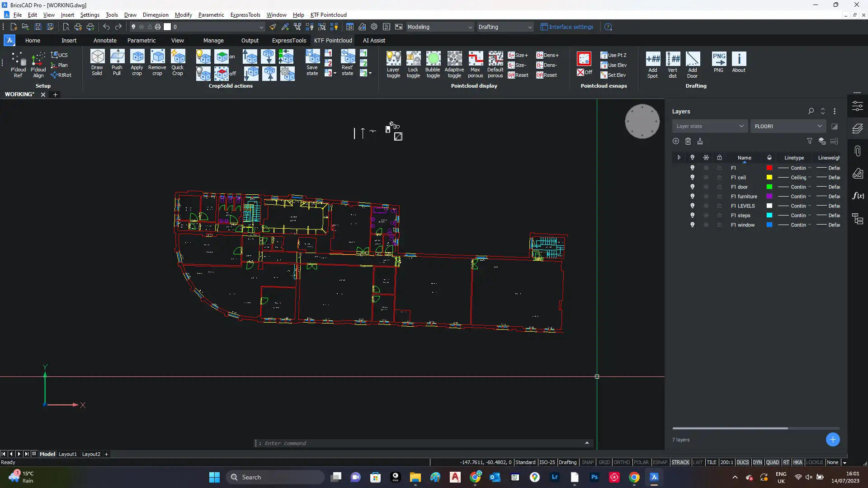Viewport: 868px width, 488px height.
Task: Toggle ORTHO mode in status bar
Action: [622, 462]
